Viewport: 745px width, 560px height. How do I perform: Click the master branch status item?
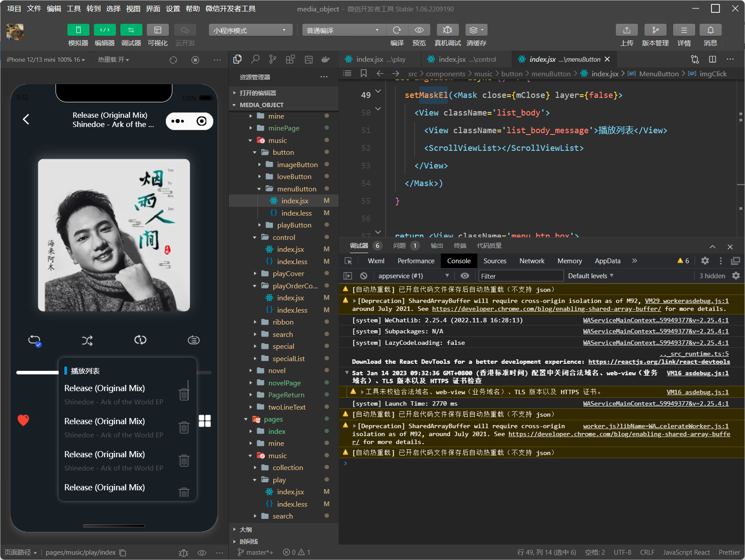[x=255, y=552]
